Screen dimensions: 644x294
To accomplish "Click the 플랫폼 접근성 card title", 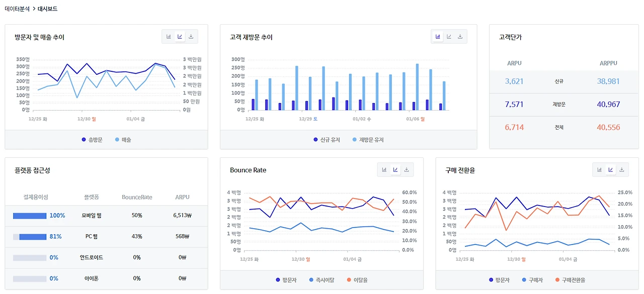I will (32, 170).
